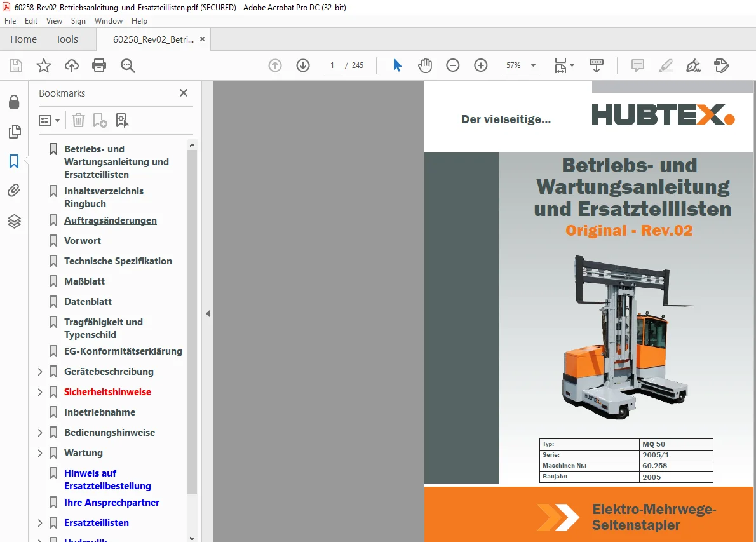The image size is (756, 542).
Task: Open the Find text magnifier
Action: [x=128, y=65]
